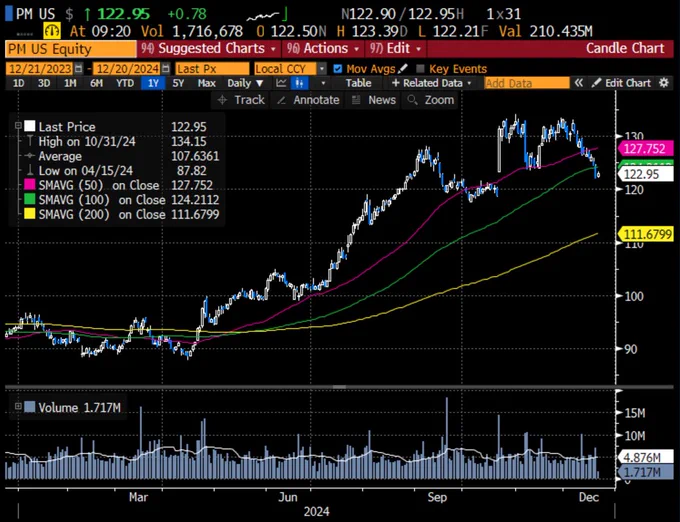Image resolution: width=680 pixels, height=522 pixels.
Task: Click the end date field 12/20/2024
Action: (x=127, y=69)
